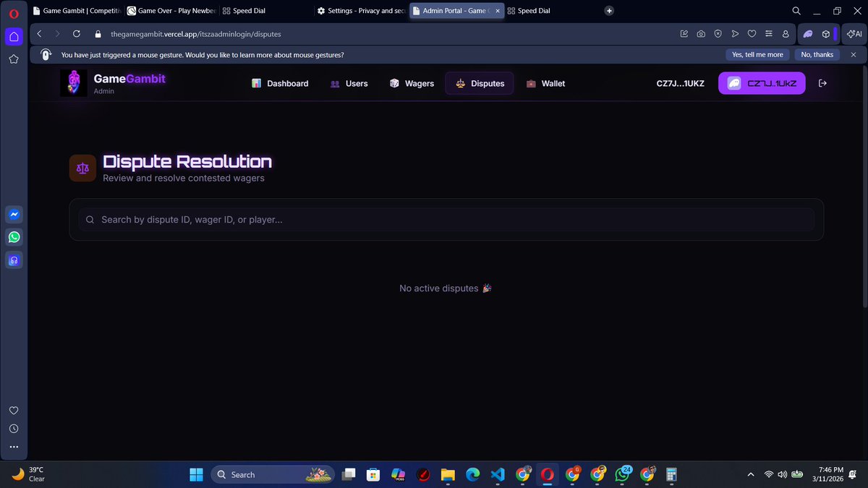Focus the dispute search field
Image resolution: width=868 pixels, height=488 pixels.
point(446,220)
